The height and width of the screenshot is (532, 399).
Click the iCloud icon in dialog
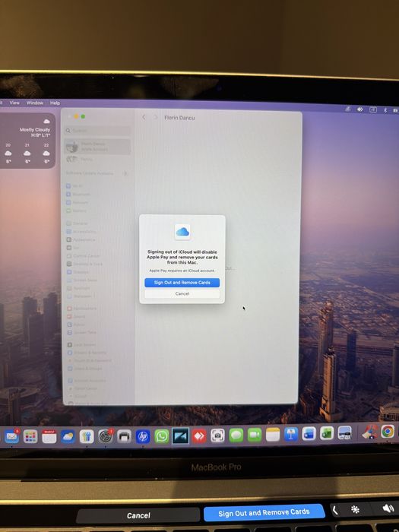point(182,232)
